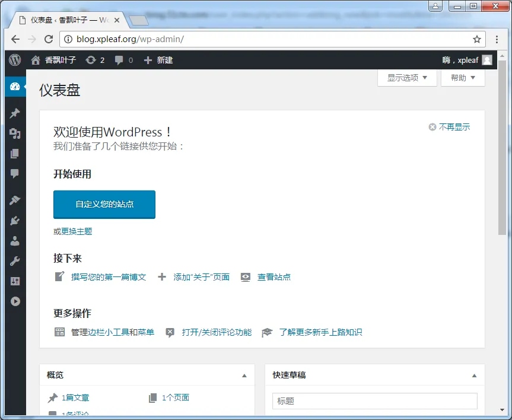
Task: Click the 新建 plus button
Action: coord(158,60)
